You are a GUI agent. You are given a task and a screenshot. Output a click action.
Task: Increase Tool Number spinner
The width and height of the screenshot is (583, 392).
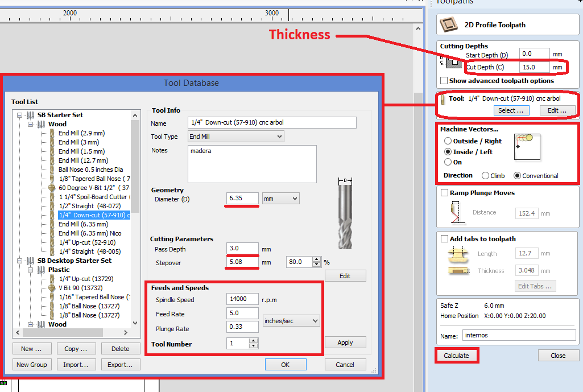[253, 341]
